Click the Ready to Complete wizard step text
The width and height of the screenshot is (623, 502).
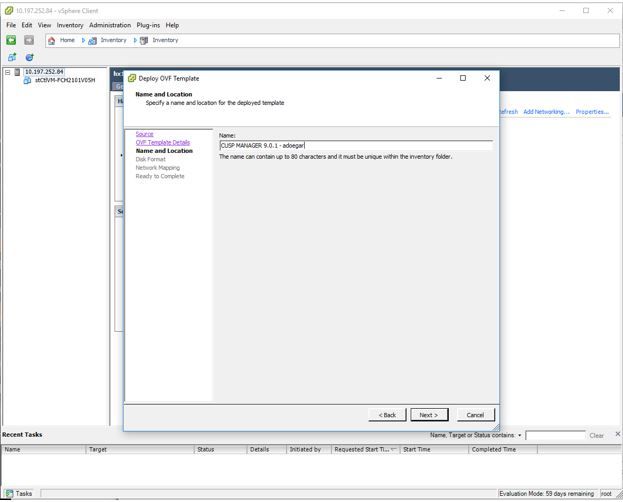click(x=160, y=176)
